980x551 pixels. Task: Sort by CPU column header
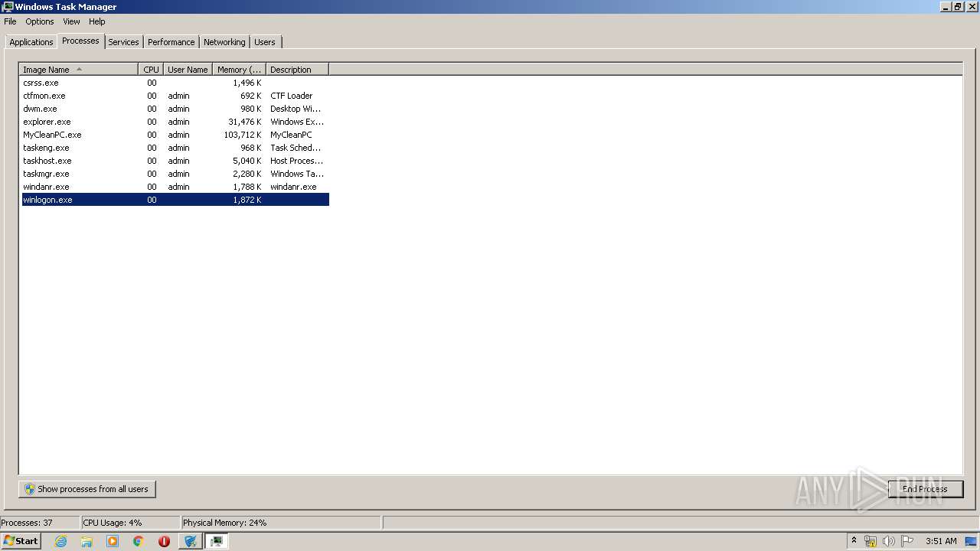point(151,70)
